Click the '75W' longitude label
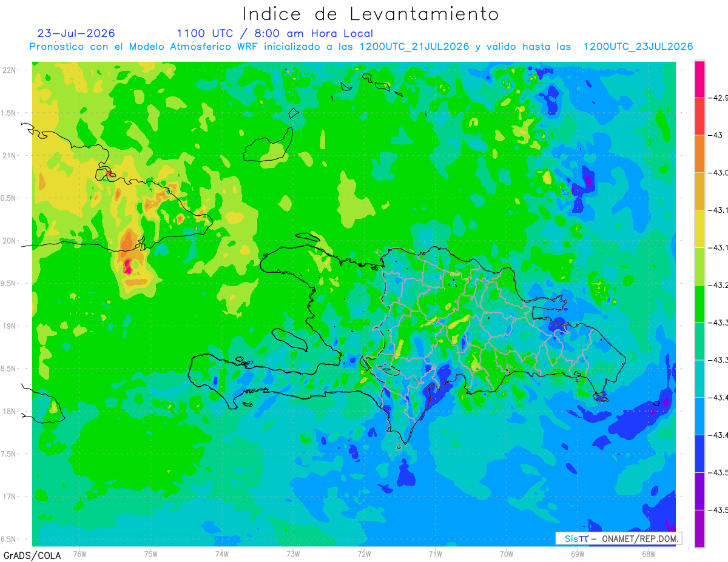The image size is (728, 562). click(151, 554)
